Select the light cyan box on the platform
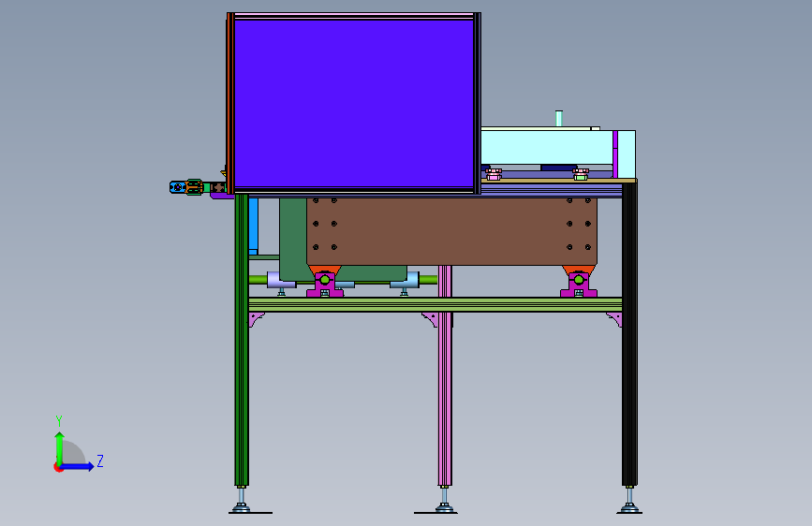This screenshot has height=526, width=812. coord(547,148)
